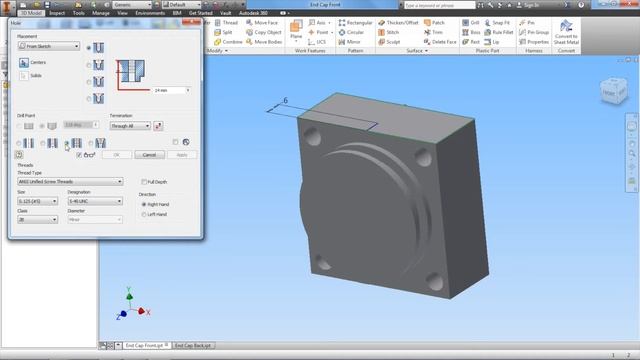The width and height of the screenshot is (640, 360).
Task: Start a Rectangular pattern
Action: point(355,23)
